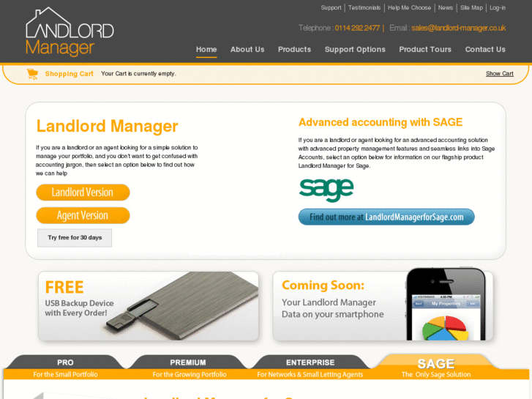Screen dimensions: 532x399
Task: Open the Testimonials link
Action: (x=364, y=7)
